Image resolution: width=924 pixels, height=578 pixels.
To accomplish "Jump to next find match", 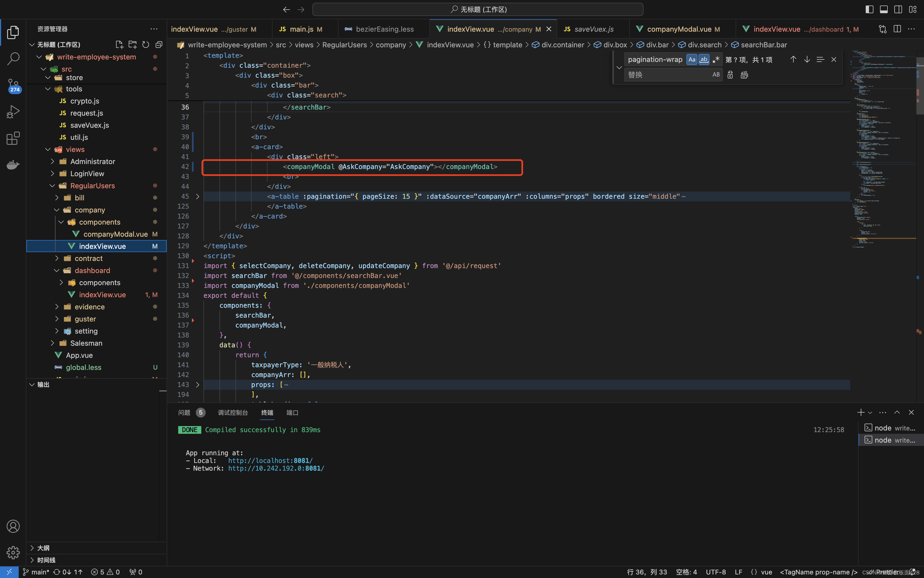I will 807,59.
